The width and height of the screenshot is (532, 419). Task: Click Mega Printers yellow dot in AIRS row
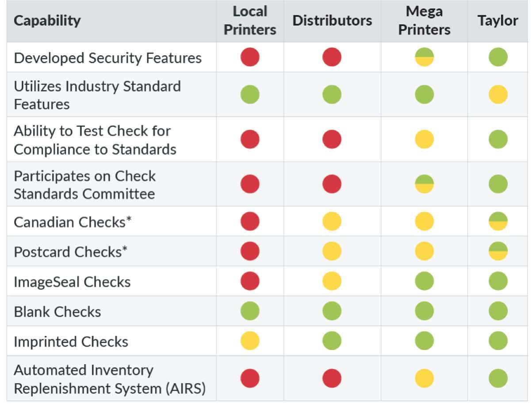tap(424, 378)
